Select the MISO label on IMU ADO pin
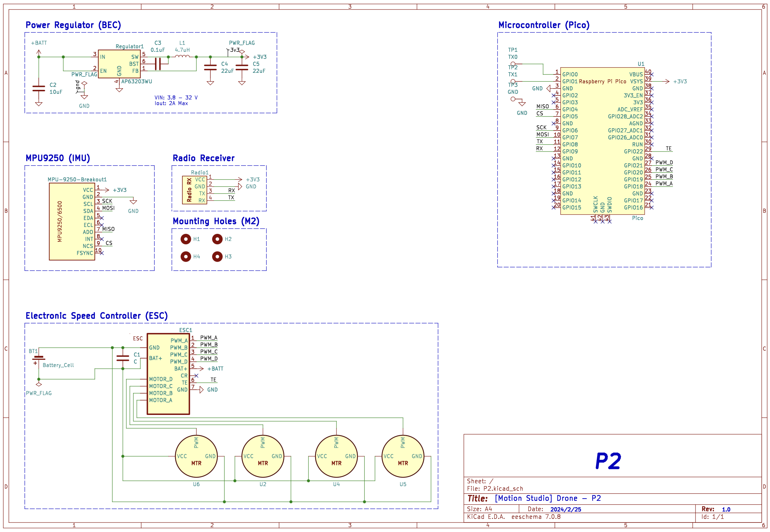The height and width of the screenshot is (532, 770). tap(108, 229)
